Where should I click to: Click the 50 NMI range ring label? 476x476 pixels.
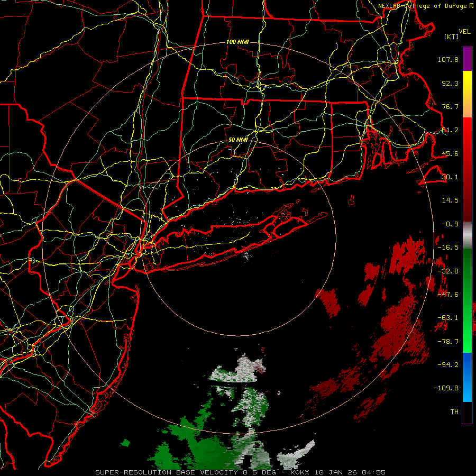(x=238, y=140)
